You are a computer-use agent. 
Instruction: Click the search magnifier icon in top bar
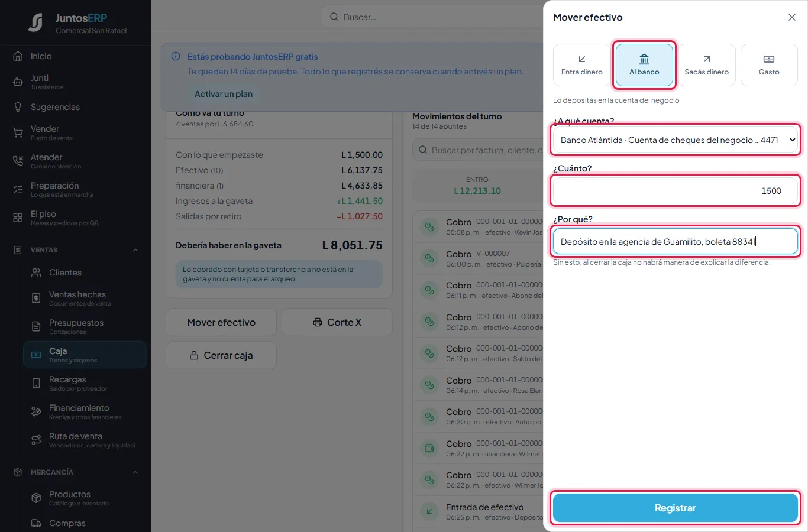[x=334, y=17]
